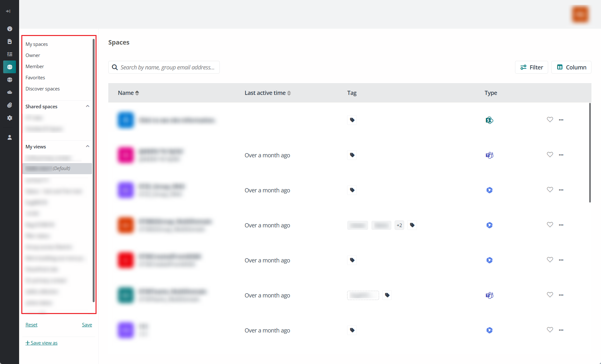This screenshot has height=364, width=601.
Task: Click the spaces search field
Action: (x=167, y=67)
